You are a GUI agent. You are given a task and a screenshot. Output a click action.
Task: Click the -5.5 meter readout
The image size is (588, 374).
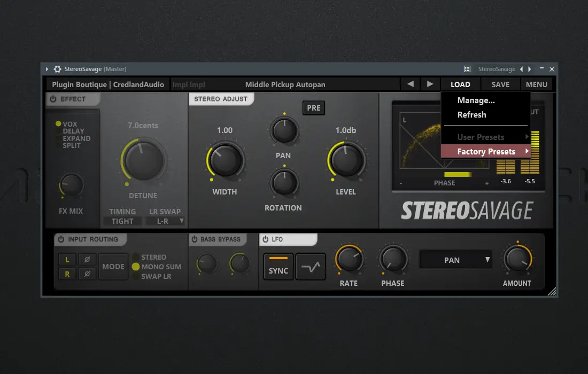(x=530, y=181)
